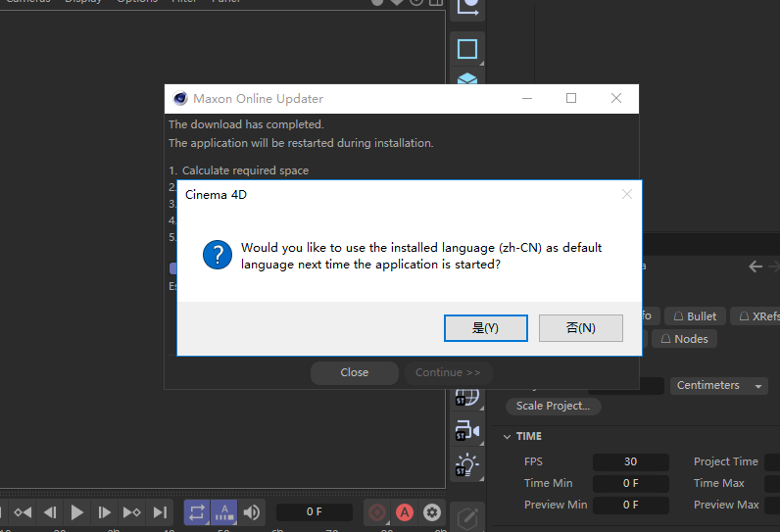Open the keyframe settings gear

tap(432, 512)
